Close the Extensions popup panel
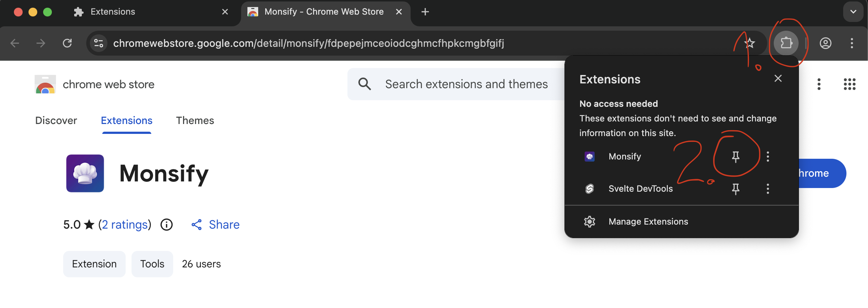868x308 pixels. tap(778, 78)
